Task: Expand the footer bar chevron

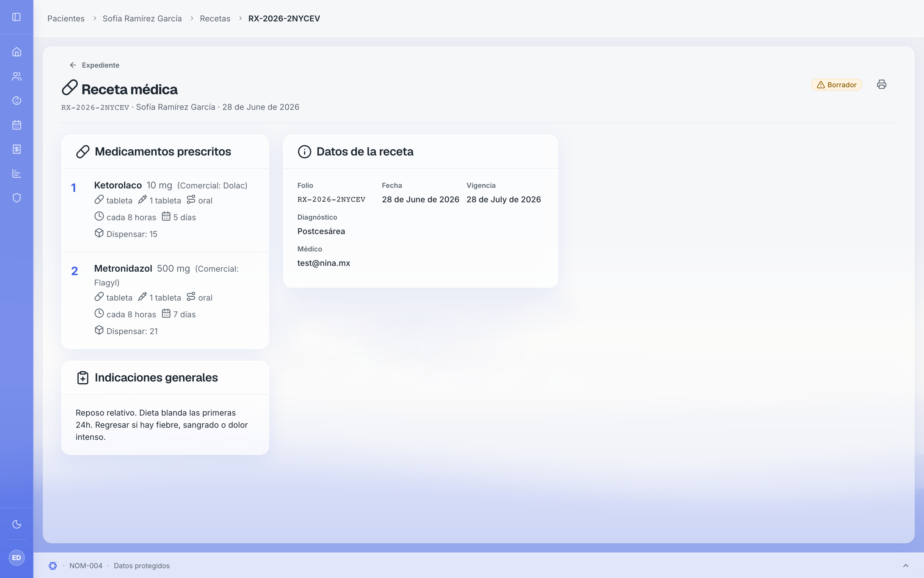Action: [x=906, y=566]
